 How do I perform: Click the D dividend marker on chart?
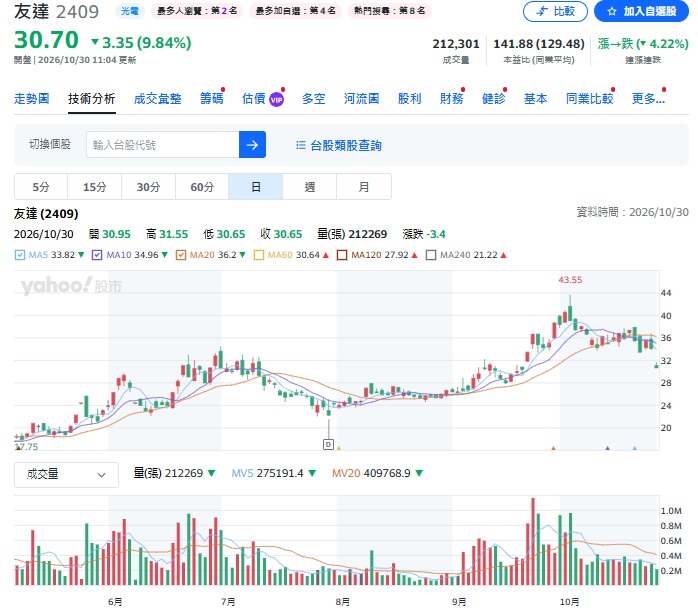(x=328, y=444)
